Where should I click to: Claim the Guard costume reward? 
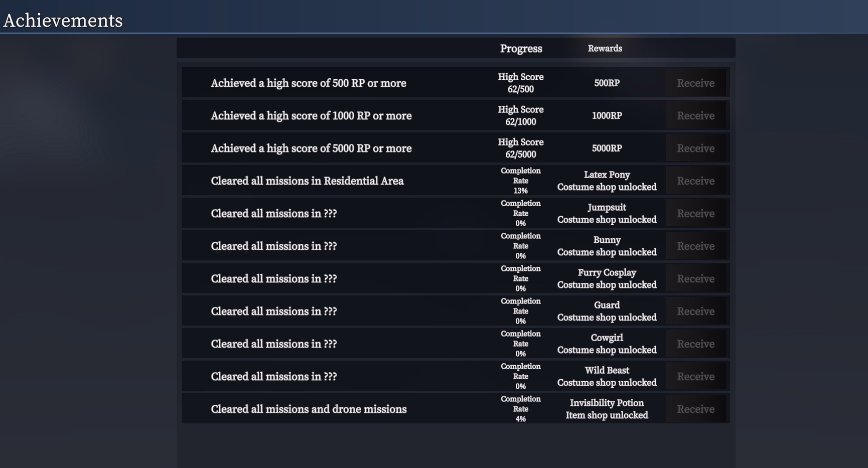point(695,311)
